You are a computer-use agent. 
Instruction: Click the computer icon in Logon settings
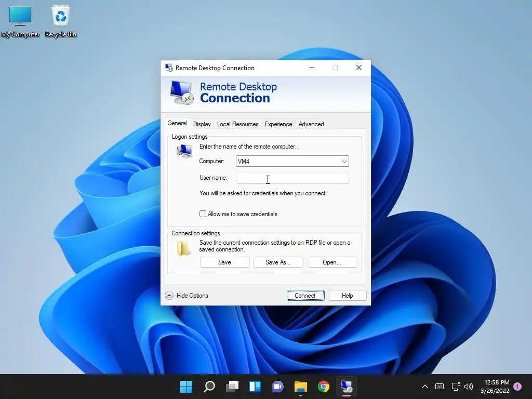click(184, 151)
